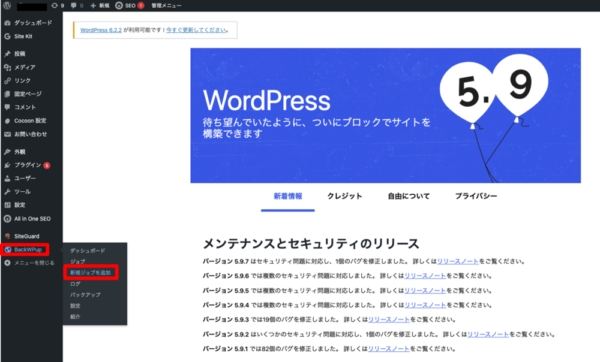600x362 pixels.
Task: Open the WordPress logo menu in admin bar
Action: tap(7, 5)
